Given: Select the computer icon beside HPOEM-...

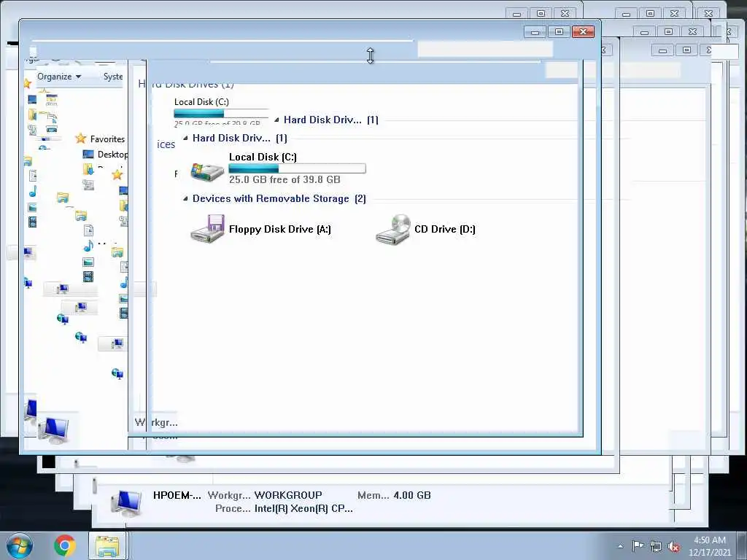Looking at the screenshot, I should point(126,503).
